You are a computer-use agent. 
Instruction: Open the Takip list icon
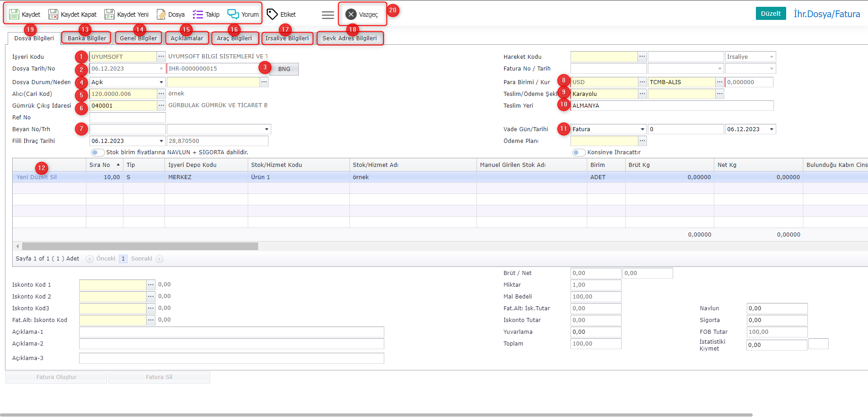tap(198, 14)
